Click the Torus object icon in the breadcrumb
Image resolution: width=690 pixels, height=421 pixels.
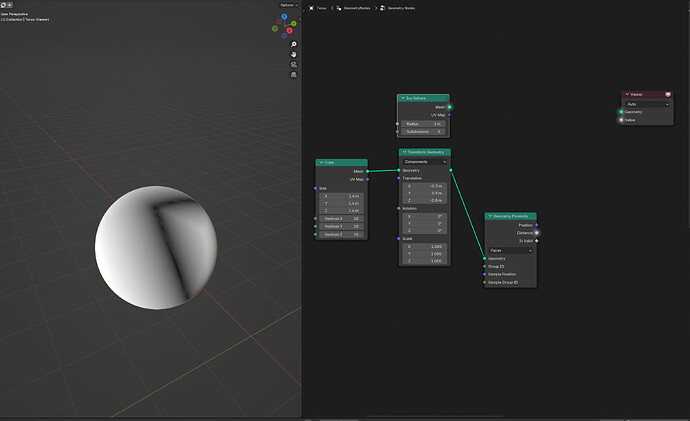point(311,8)
